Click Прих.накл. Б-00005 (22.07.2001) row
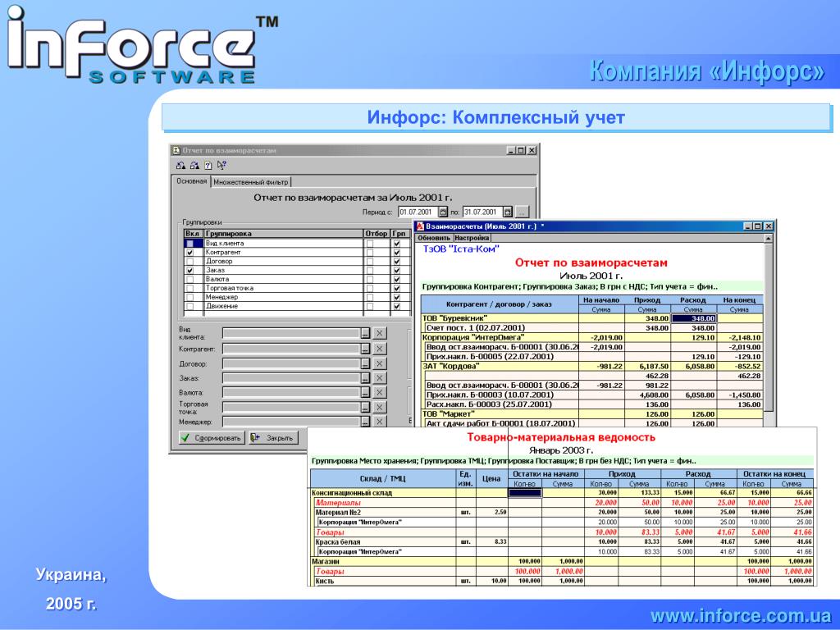Image resolution: width=840 pixels, height=630 pixels. [x=592, y=357]
